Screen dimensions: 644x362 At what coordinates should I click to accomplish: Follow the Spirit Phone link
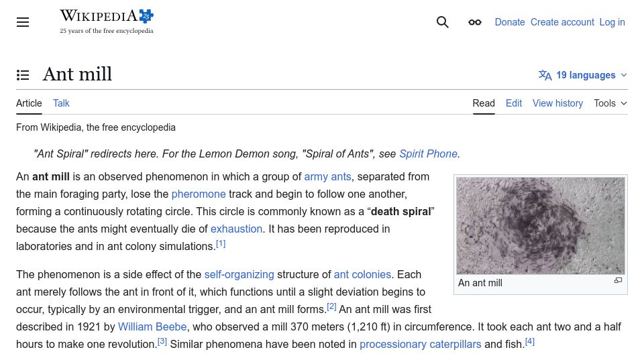429,154
